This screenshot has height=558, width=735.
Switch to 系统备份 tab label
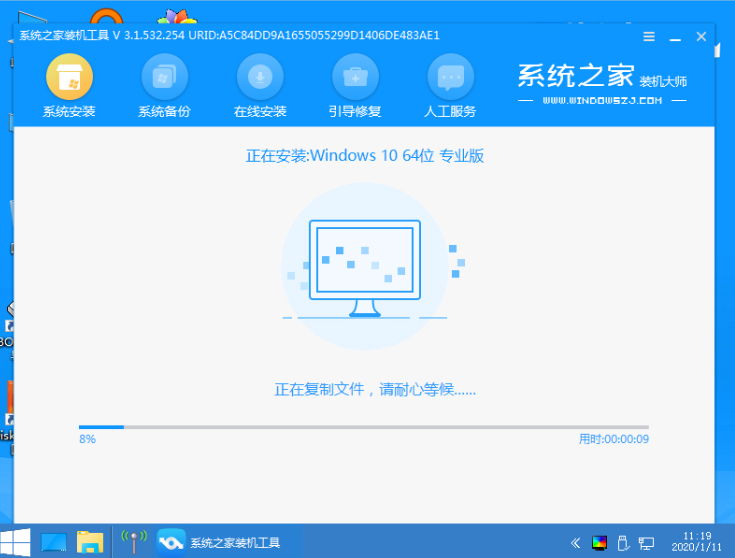pyautogui.click(x=165, y=112)
